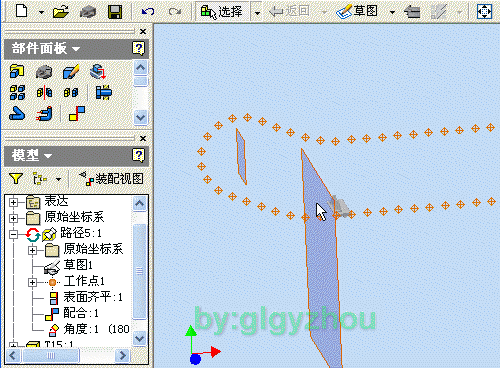Click model tree scroll left arrow
The width and height of the screenshot is (500, 368).
click(12, 355)
